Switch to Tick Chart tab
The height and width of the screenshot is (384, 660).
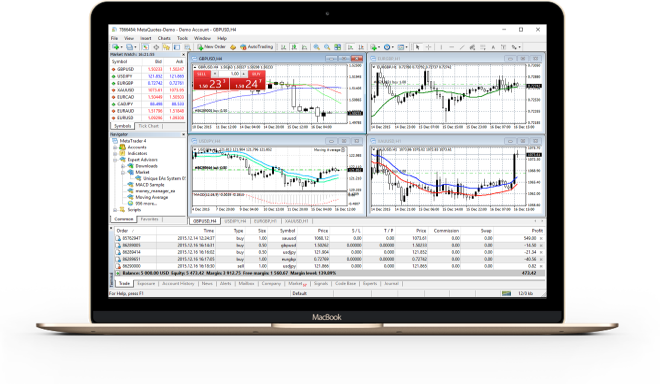pyautogui.click(x=149, y=126)
